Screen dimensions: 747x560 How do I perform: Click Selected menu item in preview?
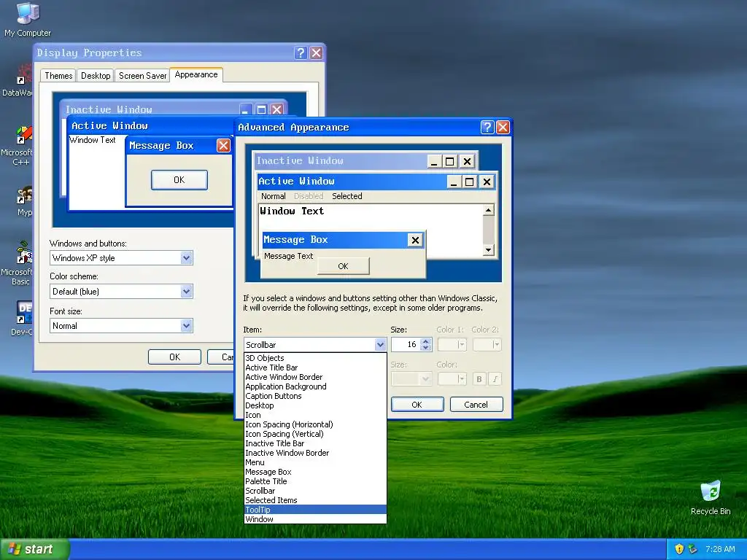point(347,196)
